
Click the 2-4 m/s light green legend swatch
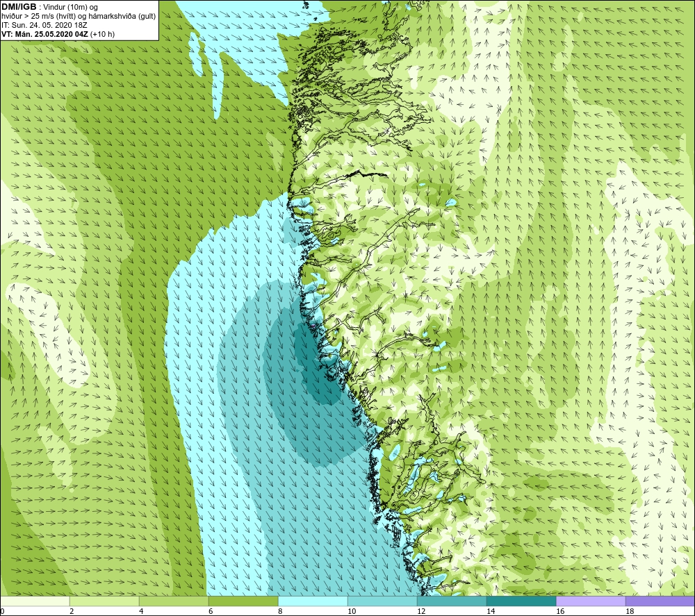coord(104,601)
